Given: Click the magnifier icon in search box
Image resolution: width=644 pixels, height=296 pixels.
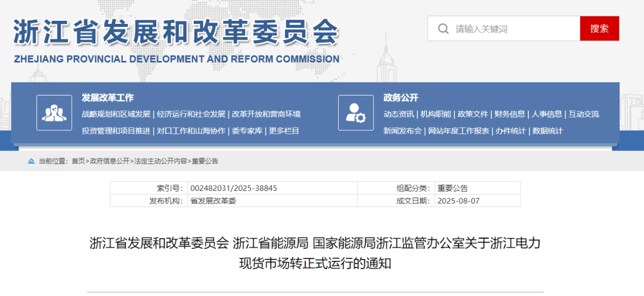Looking at the screenshot, I should point(443,29).
